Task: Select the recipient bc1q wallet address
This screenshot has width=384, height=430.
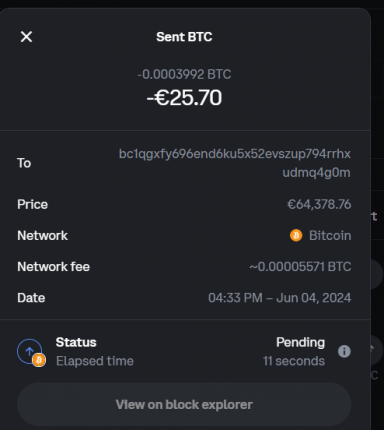Action: 235,163
